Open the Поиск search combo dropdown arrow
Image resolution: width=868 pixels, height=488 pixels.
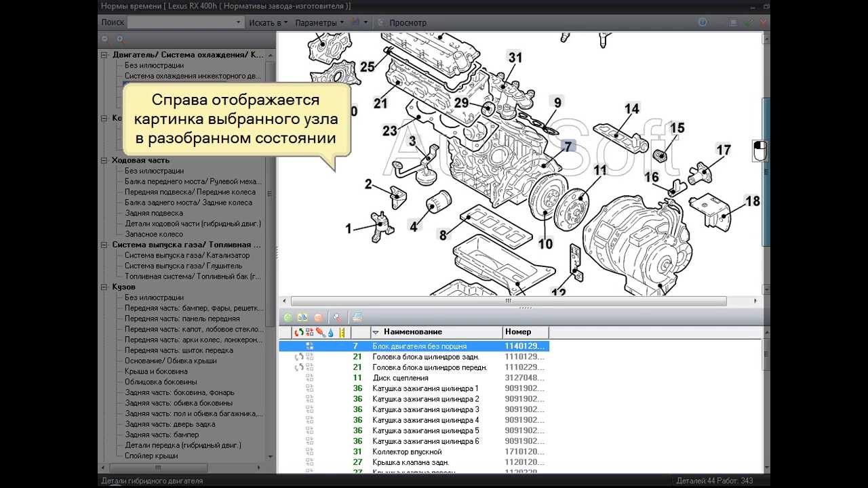pos(238,22)
